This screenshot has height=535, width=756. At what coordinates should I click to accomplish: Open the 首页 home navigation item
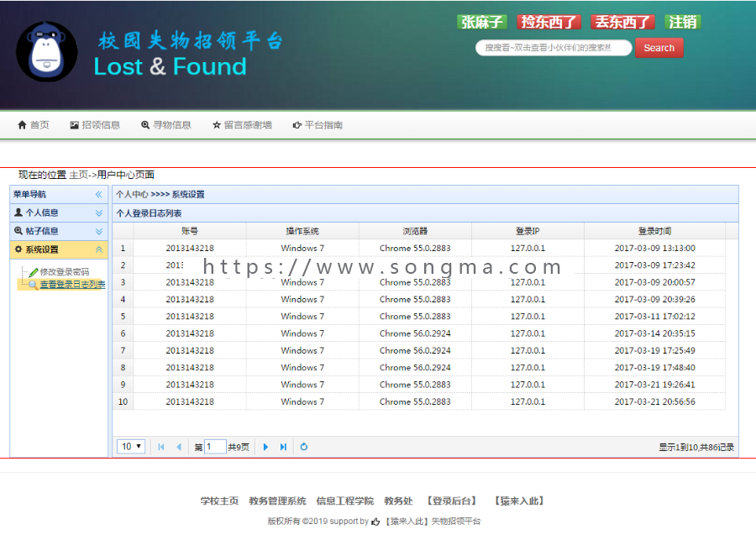(x=34, y=125)
